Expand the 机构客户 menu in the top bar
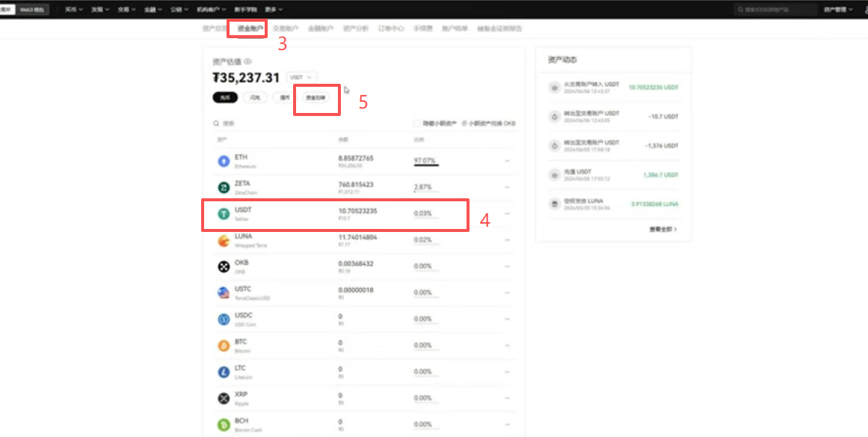This screenshot has width=868, height=437. (212, 10)
